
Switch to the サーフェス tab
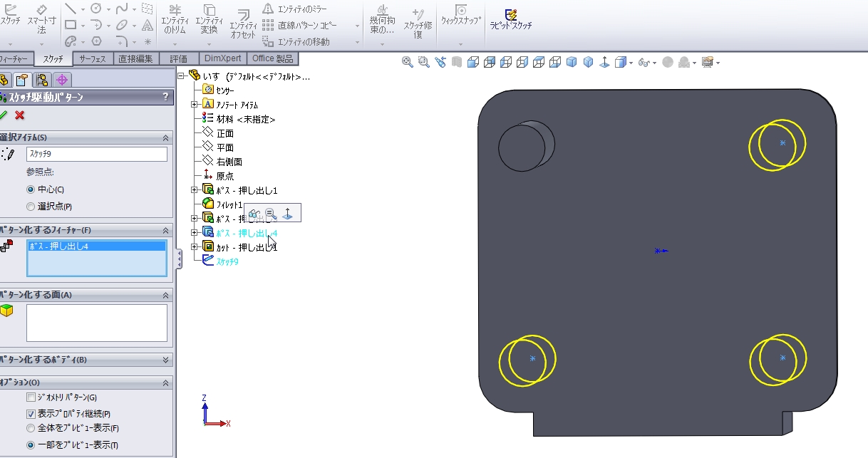[93, 58]
